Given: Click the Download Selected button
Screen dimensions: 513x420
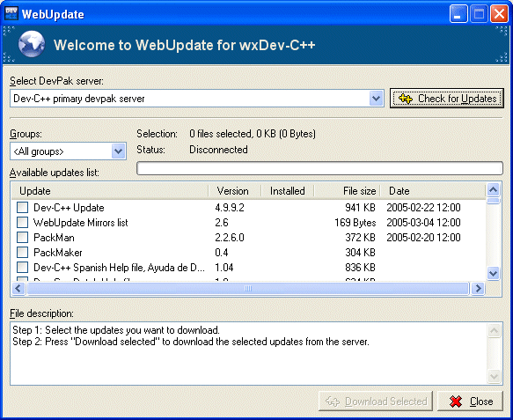Looking at the screenshot, I should (x=376, y=401).
